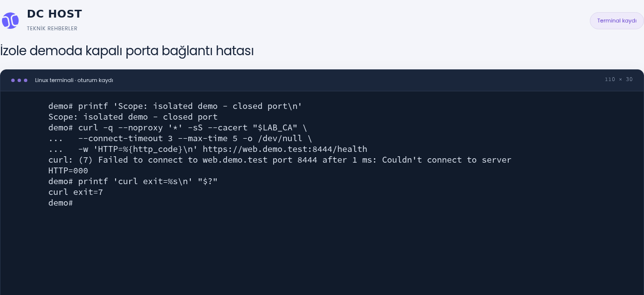Click the middle purple dot in terminal titlebar
This screenshot has width=644, height=295.
tap(20, 80)
